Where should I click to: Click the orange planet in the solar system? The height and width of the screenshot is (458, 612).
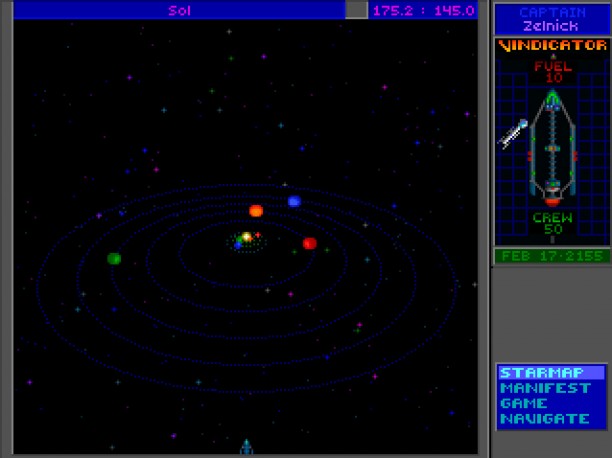pyautogui.click(x=256, y=211)
